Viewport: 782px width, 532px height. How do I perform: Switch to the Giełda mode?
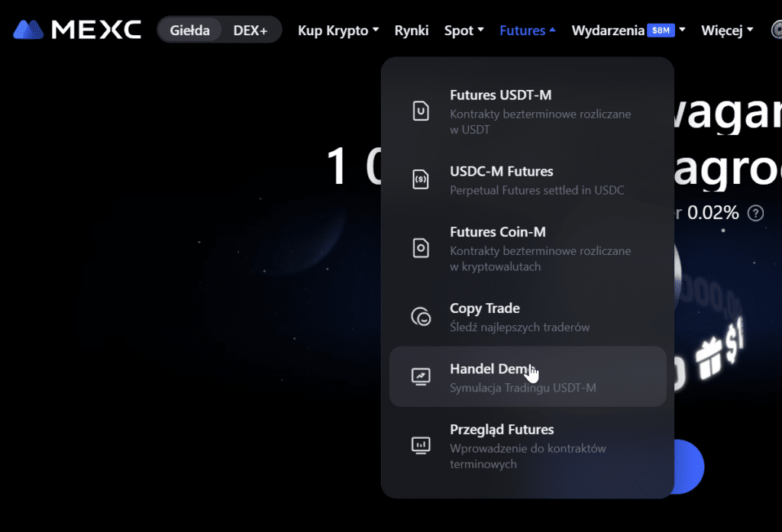190,31
